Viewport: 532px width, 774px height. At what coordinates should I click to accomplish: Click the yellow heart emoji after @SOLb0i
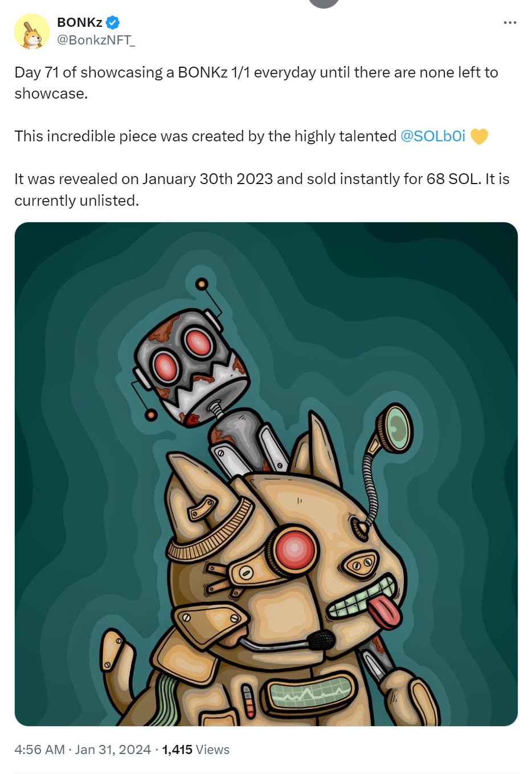click(479, 137)
